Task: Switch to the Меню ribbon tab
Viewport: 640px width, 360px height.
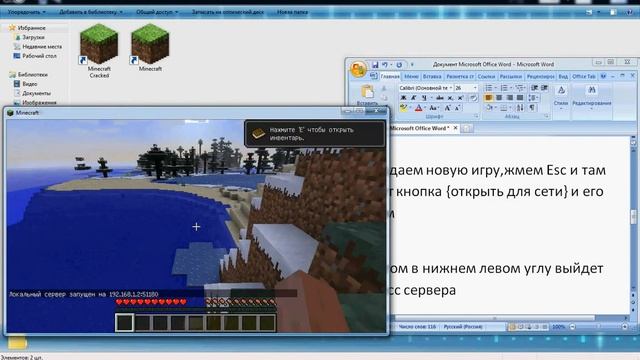Action: point(411,76)
